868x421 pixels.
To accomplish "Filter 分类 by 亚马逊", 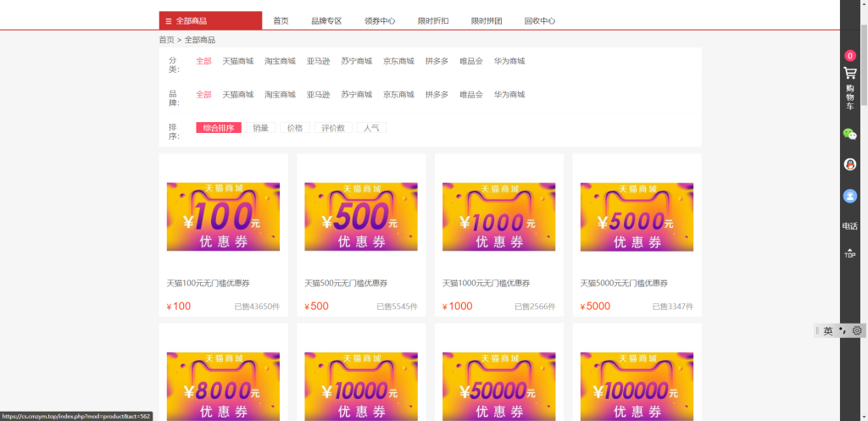I will [x=319, y=61].
